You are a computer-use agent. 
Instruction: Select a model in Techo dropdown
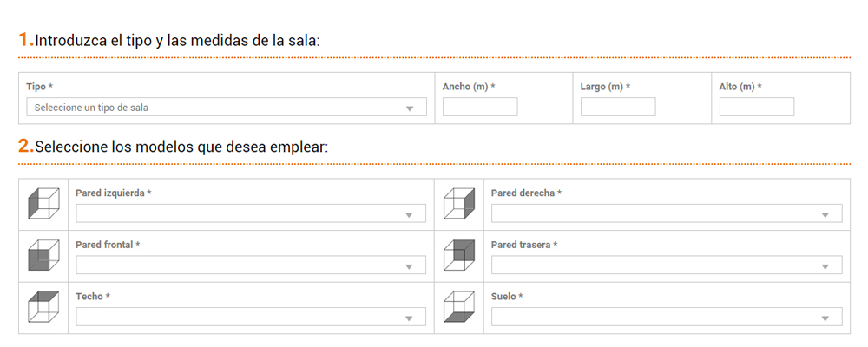click(x=251, y=318)
